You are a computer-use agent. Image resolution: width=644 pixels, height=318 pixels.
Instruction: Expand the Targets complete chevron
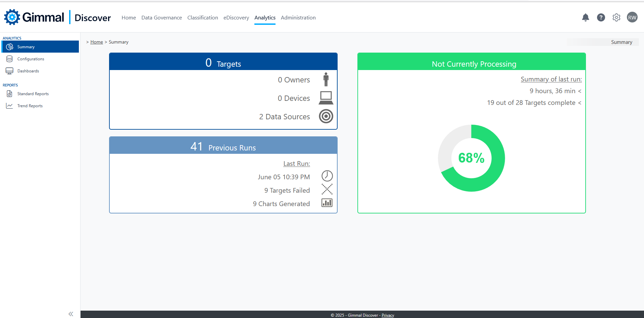click(x=580, y=103)
